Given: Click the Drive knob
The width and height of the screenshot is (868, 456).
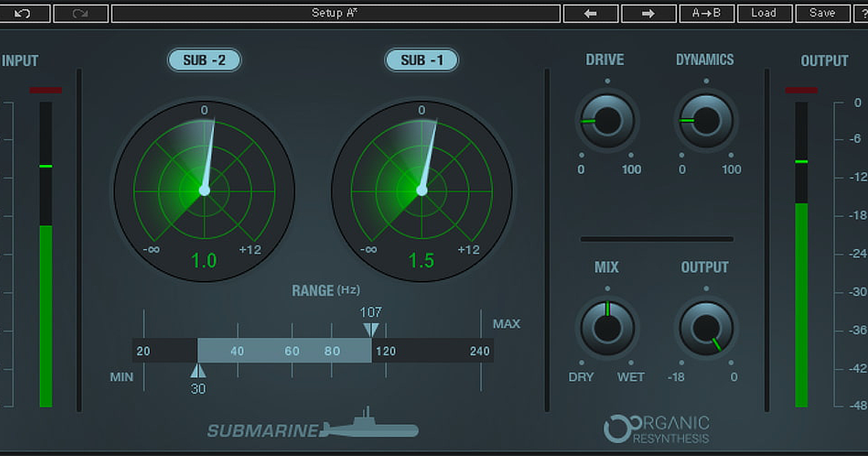Looking at the screenshot, I should tap(607, 121).
